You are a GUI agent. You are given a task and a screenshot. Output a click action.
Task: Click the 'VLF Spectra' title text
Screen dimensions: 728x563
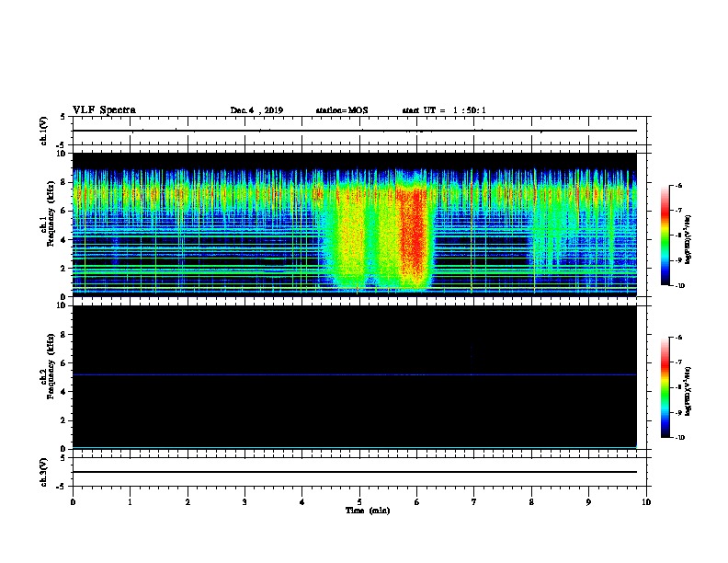pyautogui.click(x=104, y=110)
